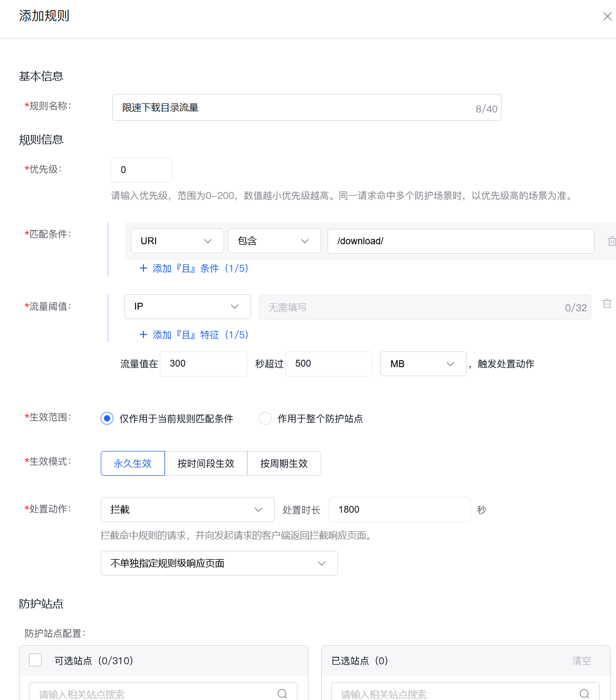Delete the URI match condition row

point(611,241)
